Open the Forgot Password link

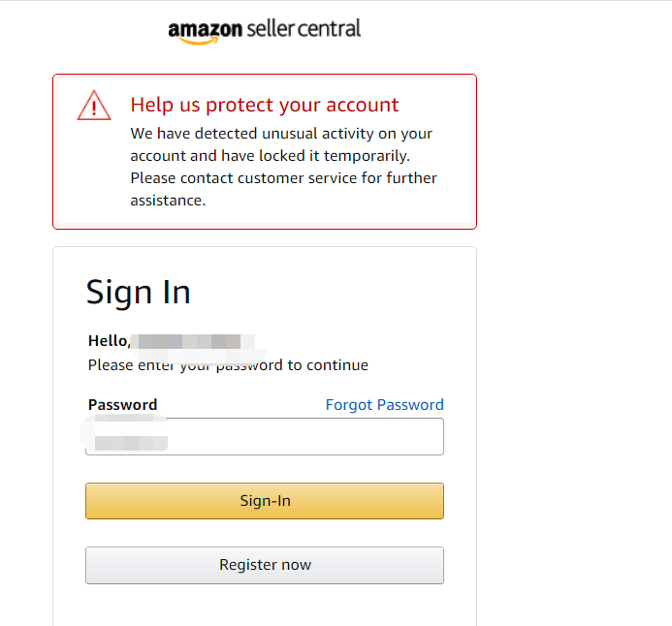(384, 405)
